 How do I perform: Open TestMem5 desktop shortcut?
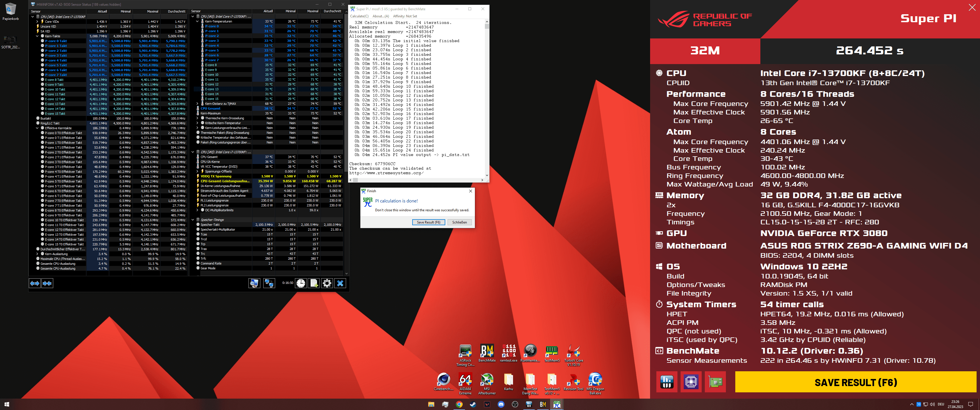click(x=552, y=353)
